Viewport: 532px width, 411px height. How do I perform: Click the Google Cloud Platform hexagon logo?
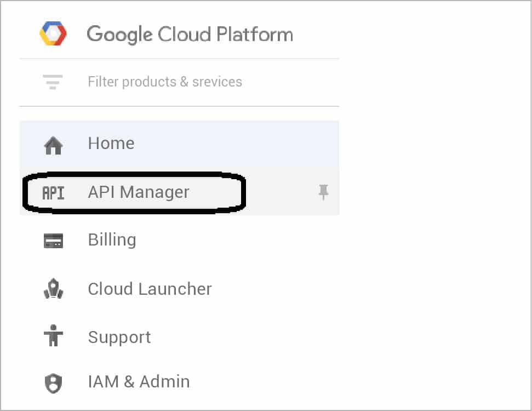pos(53,34)
